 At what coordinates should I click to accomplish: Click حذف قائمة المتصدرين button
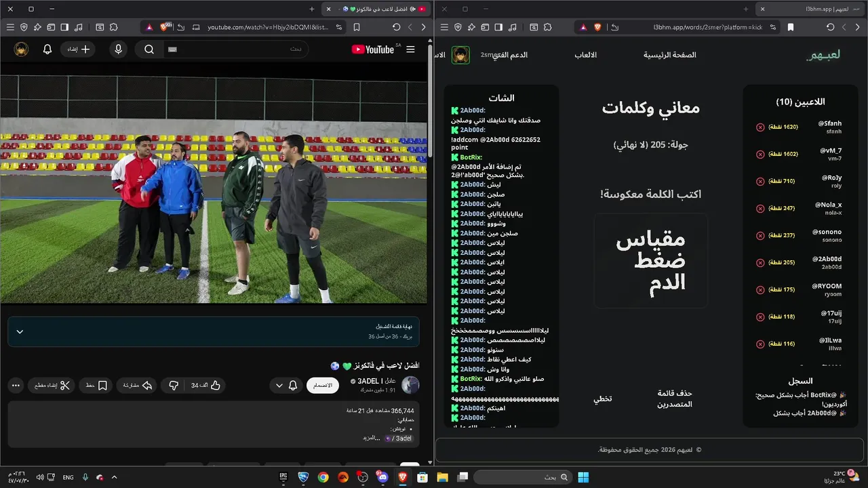675,399
